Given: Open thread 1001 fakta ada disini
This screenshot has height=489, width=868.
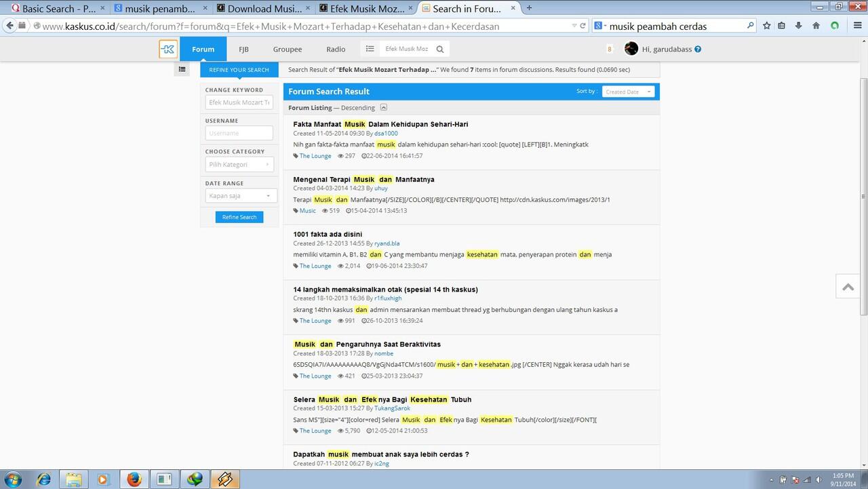Looking at the screenshot, I should 328,234.
